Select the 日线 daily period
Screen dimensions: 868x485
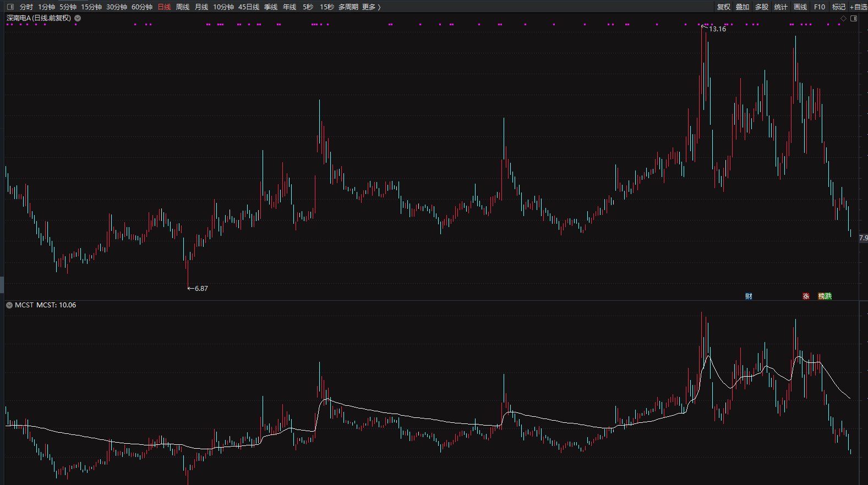[164, 7]
